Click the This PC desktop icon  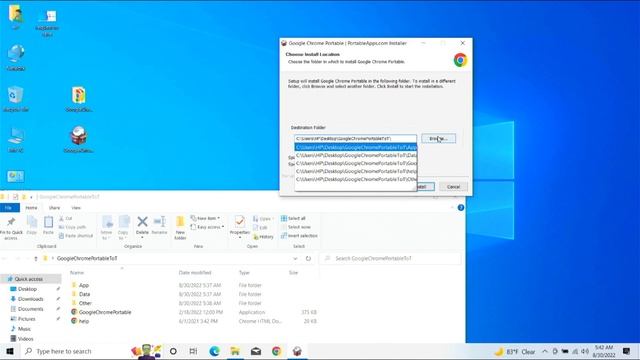[x=16, y=140]
